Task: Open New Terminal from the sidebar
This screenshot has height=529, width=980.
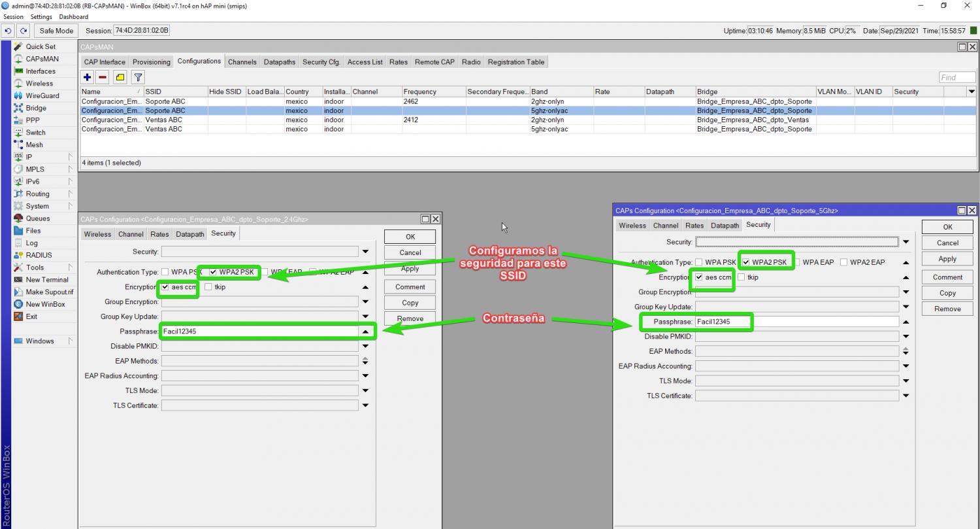Action: (46, 280)
